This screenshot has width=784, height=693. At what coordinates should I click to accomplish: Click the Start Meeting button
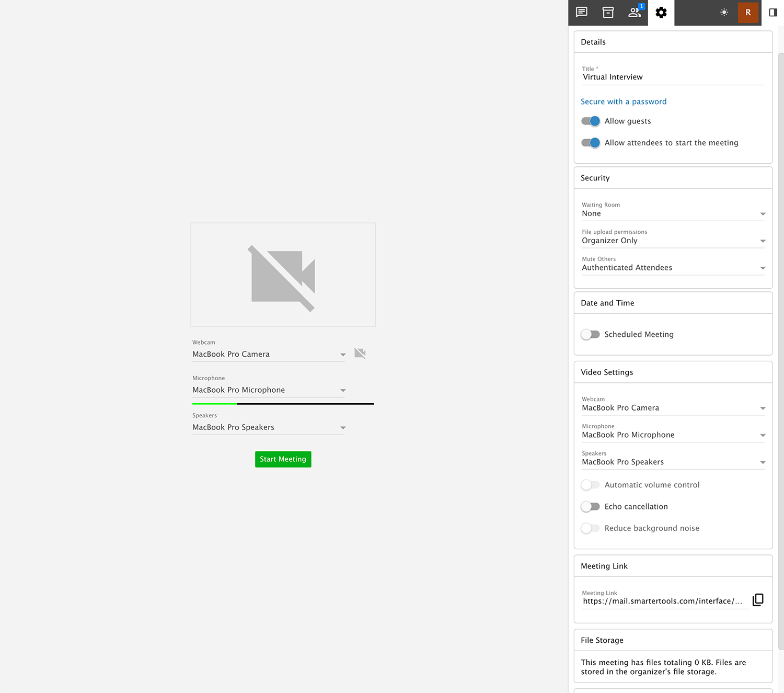pyautogui.click(x=283, y=459)
